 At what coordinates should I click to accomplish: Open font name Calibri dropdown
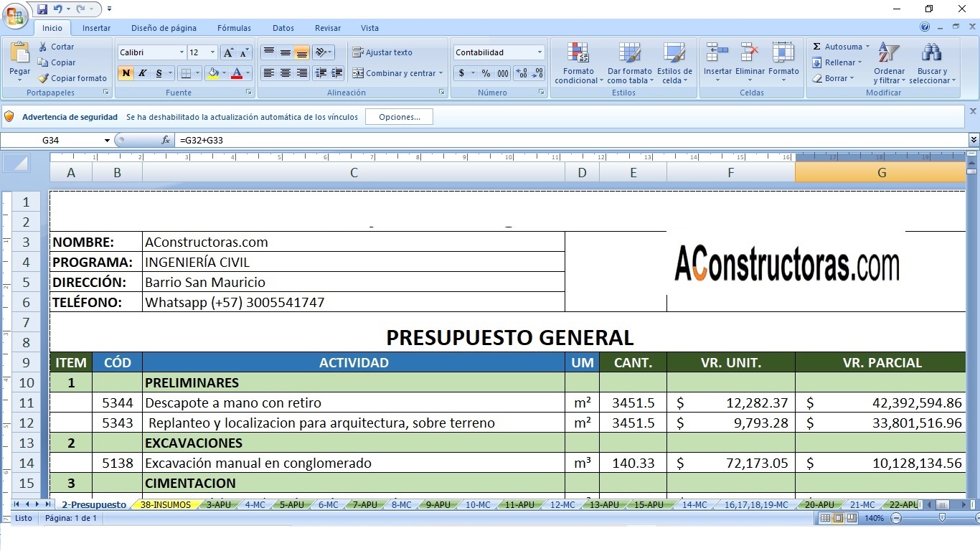pyautogui.click(x=181, y=52)
